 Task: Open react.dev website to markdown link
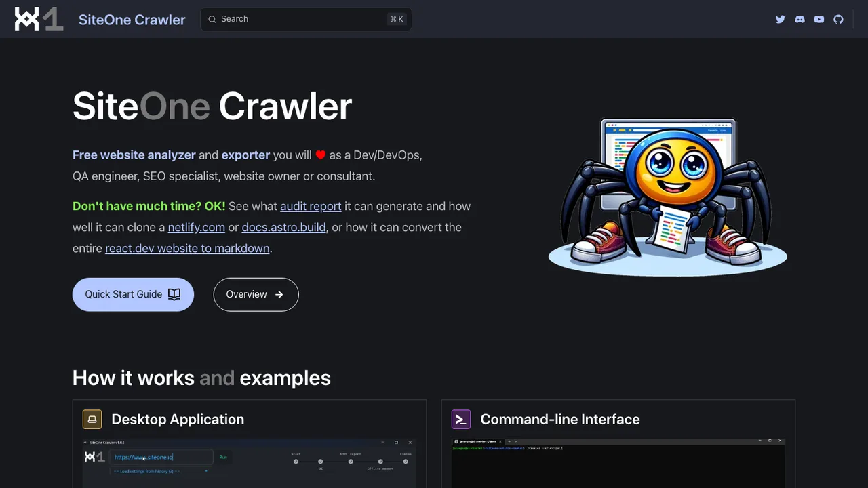(x=187, y=248)
